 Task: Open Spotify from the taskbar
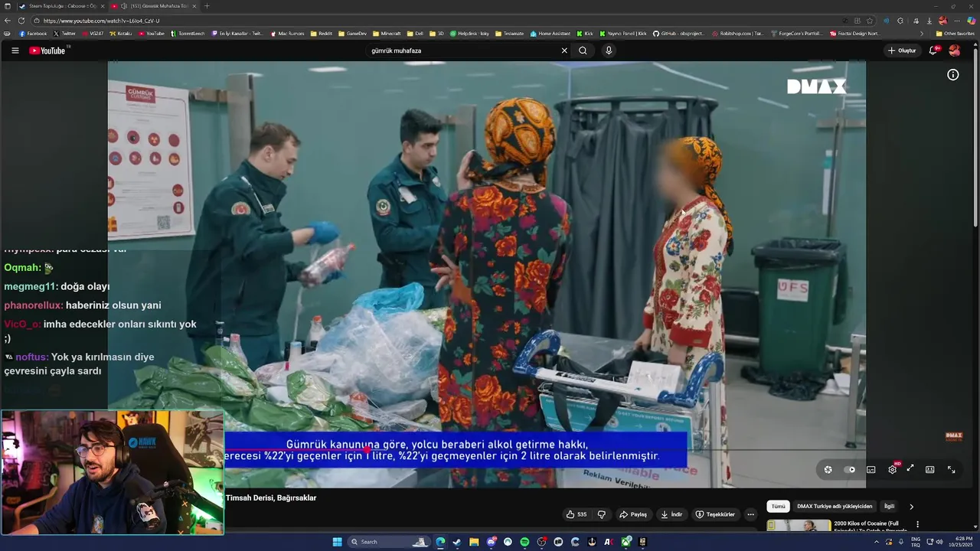coord(524,542)
